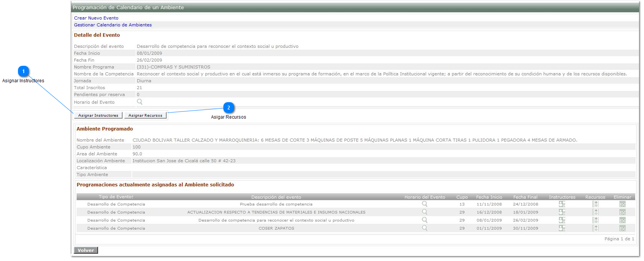The height and width of the screenshot is (261, 644).
Task: Click the Instructores column header
Action: (x=562, y=197)
